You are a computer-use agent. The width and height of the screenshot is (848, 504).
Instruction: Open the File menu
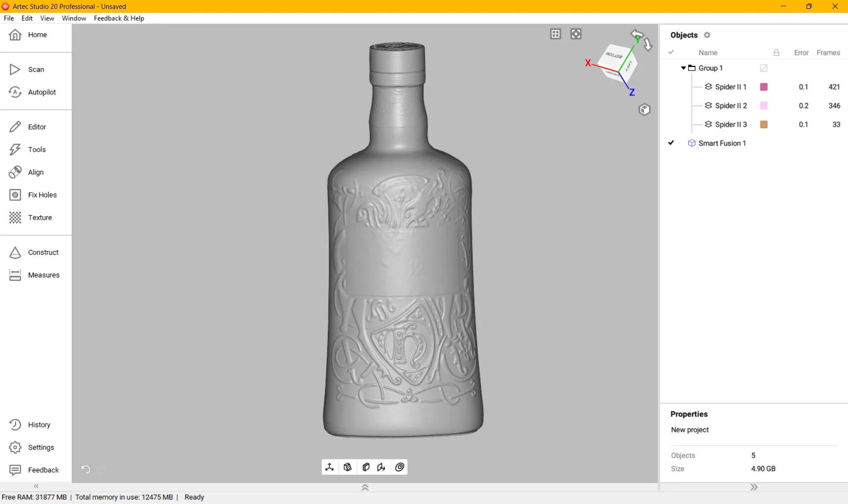(x=9, y=18)
